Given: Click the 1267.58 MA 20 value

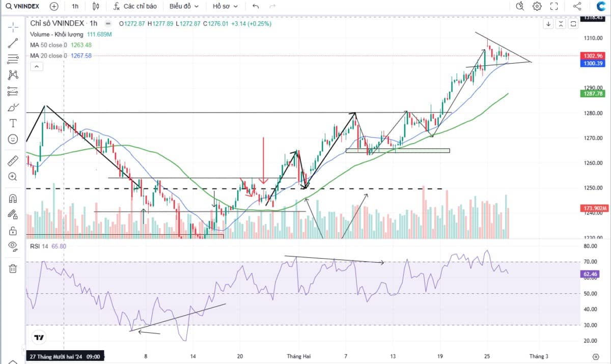Looking at the screenshot, I should click(x=81, y=55).
